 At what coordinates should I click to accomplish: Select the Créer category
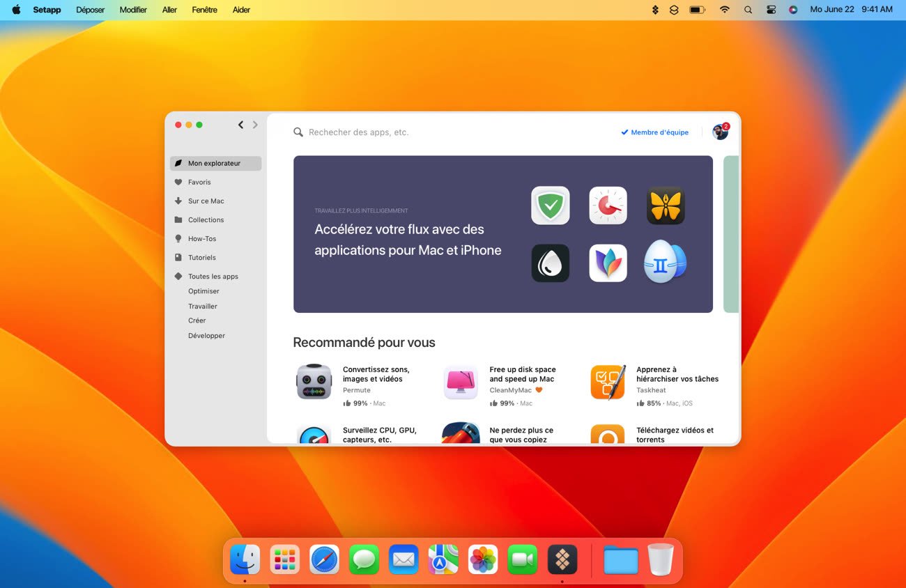tap(197, 320)
